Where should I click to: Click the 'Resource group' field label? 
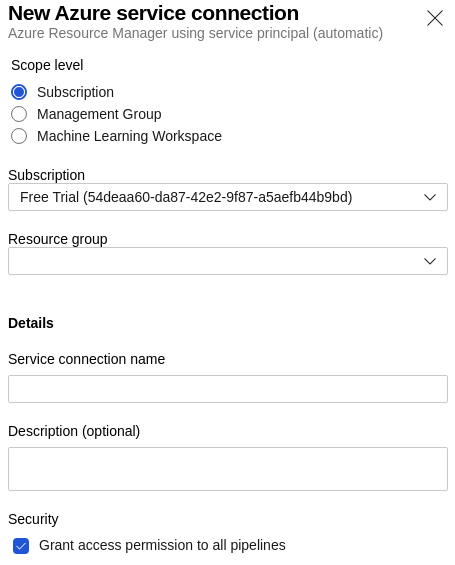pyautogui.click(x=58, y=239)
